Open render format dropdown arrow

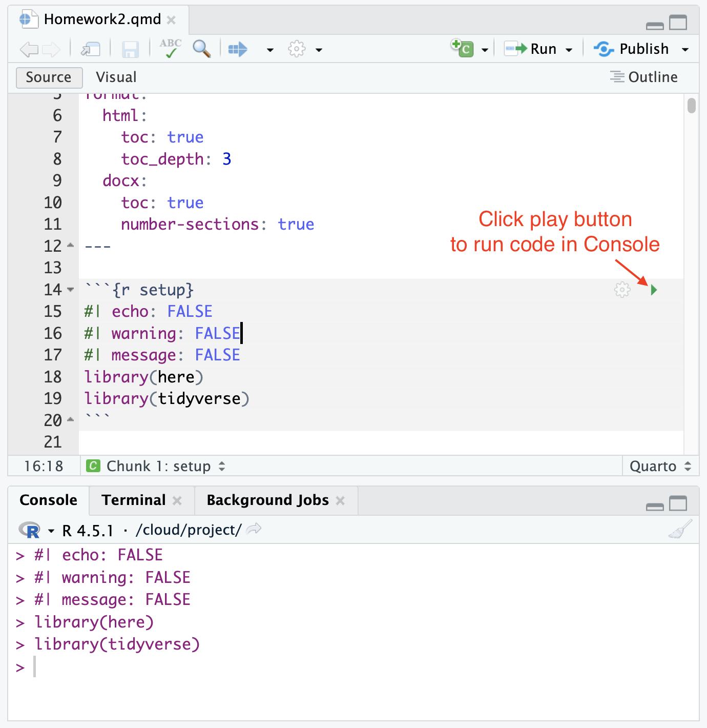[270, 50]
